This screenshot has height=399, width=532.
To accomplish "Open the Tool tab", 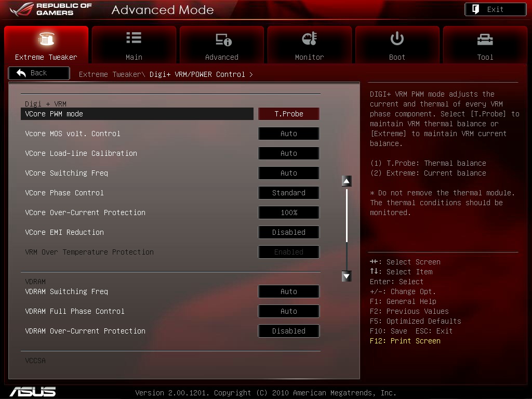I will point(485,45).
